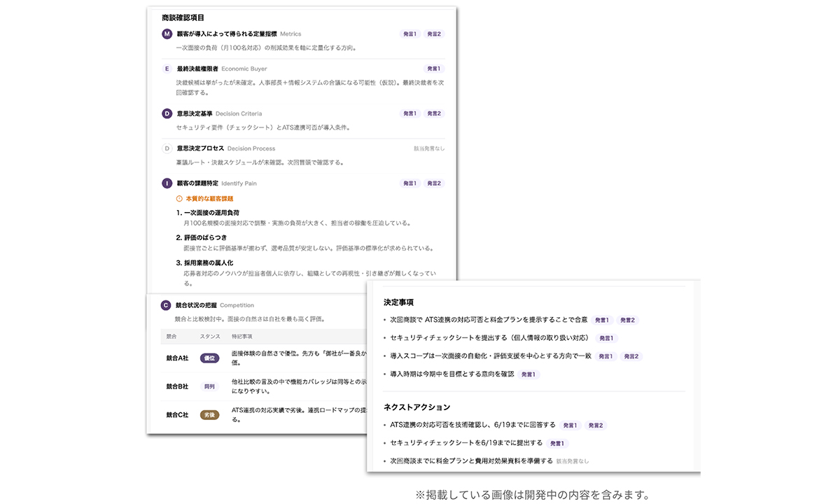Click the 特記事項 column header

click(241, 337)
